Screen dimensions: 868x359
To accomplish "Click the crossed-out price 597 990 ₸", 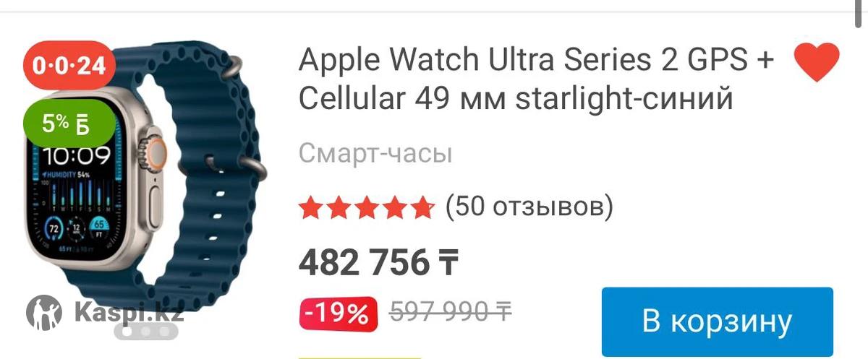I will click(451, 312).
